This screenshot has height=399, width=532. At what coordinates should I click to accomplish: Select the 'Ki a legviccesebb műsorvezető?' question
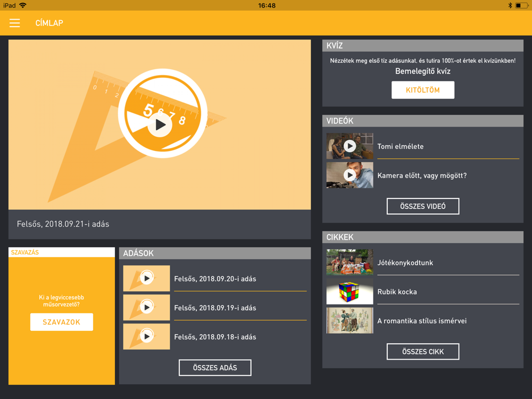tap(61, 301)
